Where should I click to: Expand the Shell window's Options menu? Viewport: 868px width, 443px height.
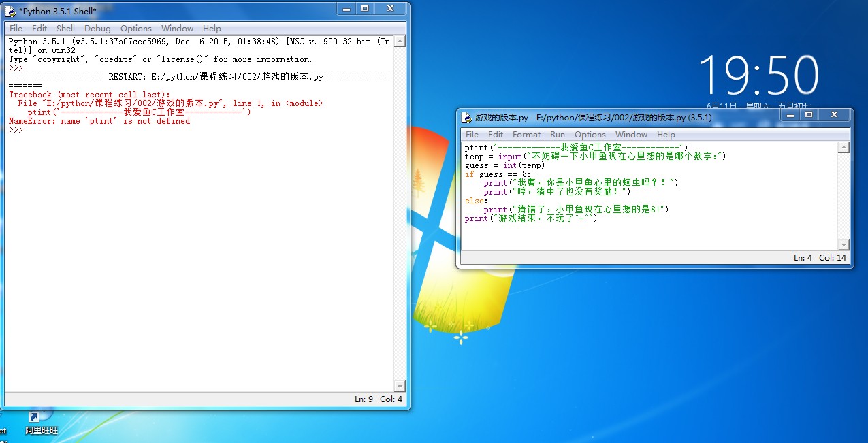(x=135, y=29)
